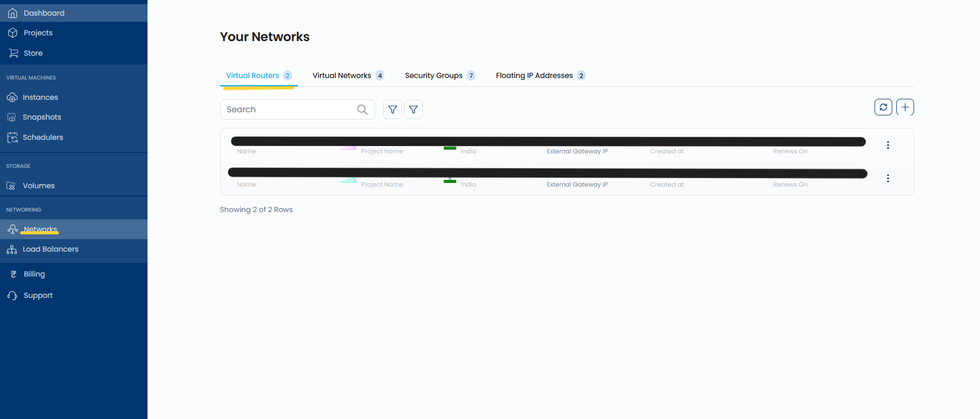Viewport: 980px width, 419px height.
Task: Click the Store cart icon
Action: coord(14,53)
